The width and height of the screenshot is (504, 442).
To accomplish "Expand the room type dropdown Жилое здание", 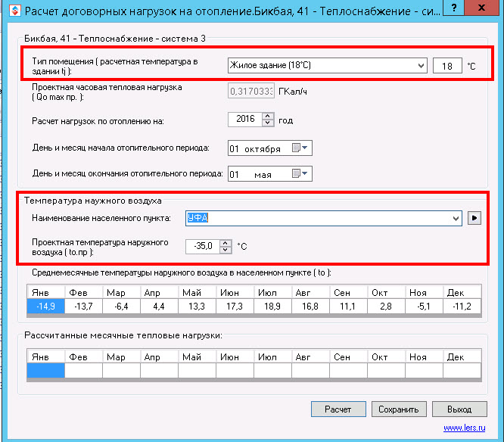I will 421,66.
